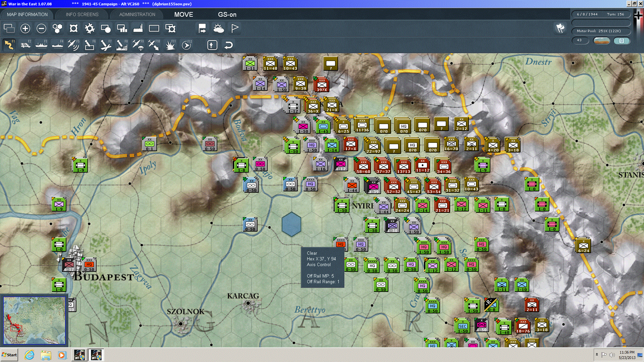This screenshot has width=644, height=362.
Task: Select the 58=60 red unit counter
Action: click(x=363, y=166)
